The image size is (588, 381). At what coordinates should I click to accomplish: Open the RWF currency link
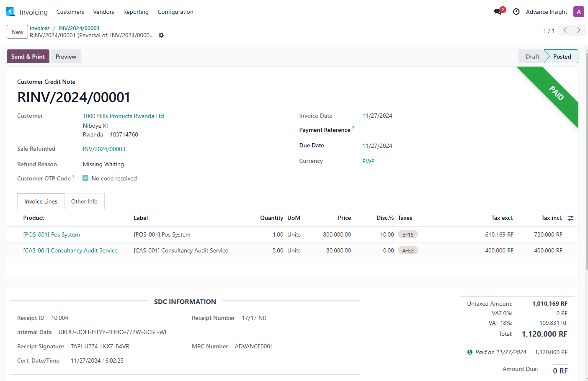(x=368, y=161)
